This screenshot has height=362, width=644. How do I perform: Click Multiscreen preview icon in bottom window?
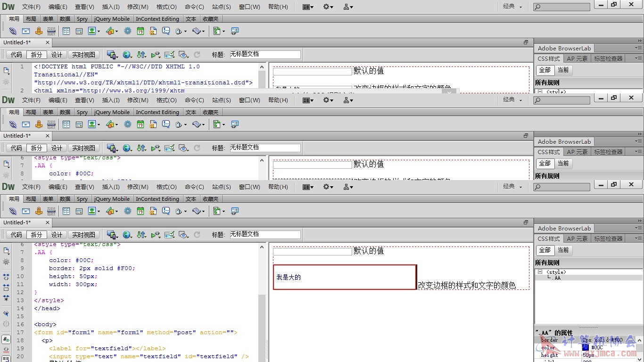[112, 234]
